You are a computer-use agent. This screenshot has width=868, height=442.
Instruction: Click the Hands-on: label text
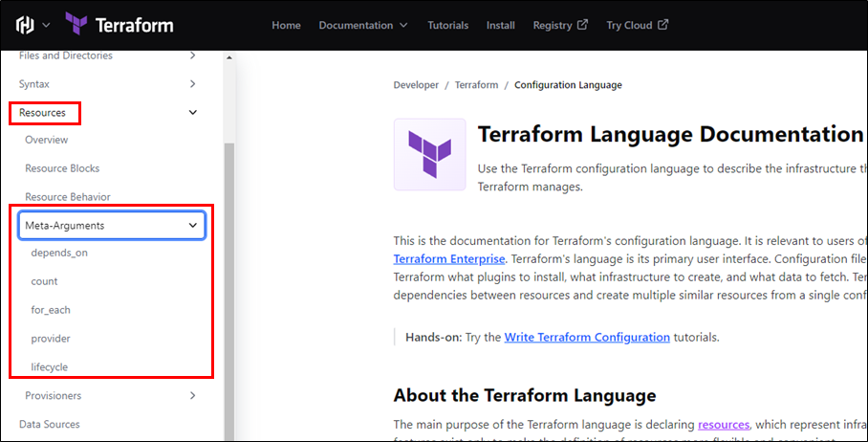433,338
